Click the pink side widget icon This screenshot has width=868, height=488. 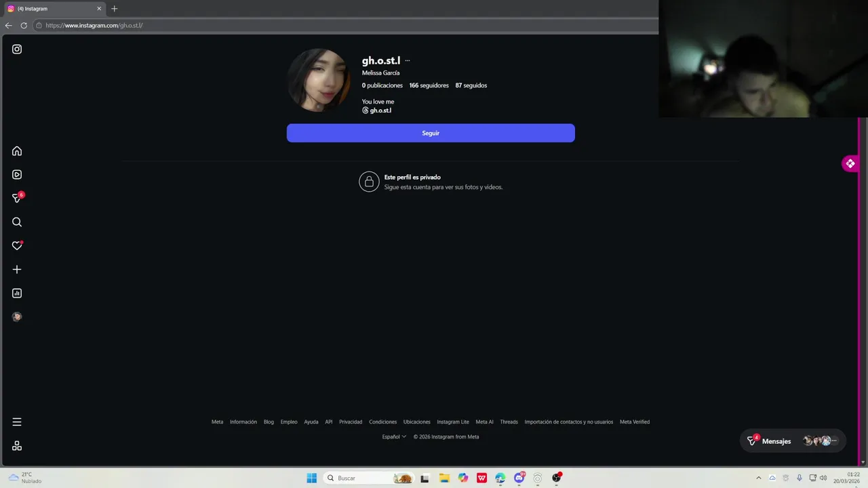[850, 163]
